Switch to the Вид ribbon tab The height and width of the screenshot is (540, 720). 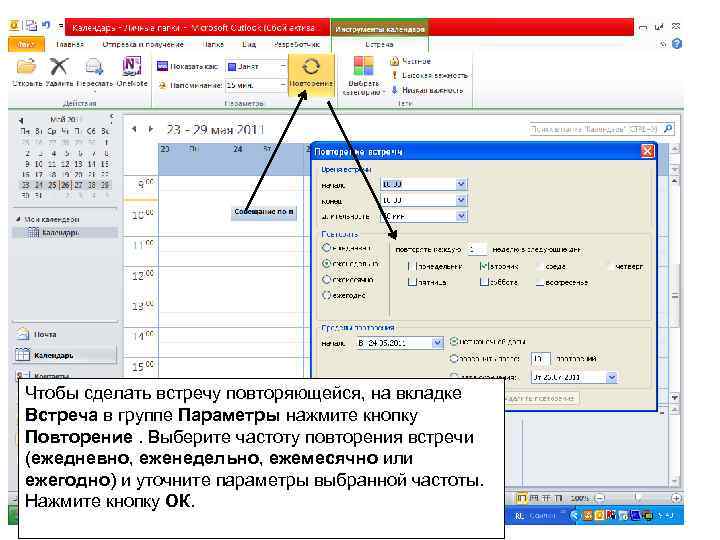(249, 45)
